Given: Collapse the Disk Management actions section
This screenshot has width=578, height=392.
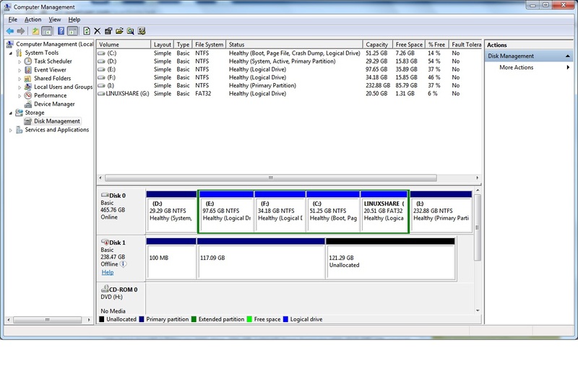Looking at the screenshot, I should click(x=568, y=56).
